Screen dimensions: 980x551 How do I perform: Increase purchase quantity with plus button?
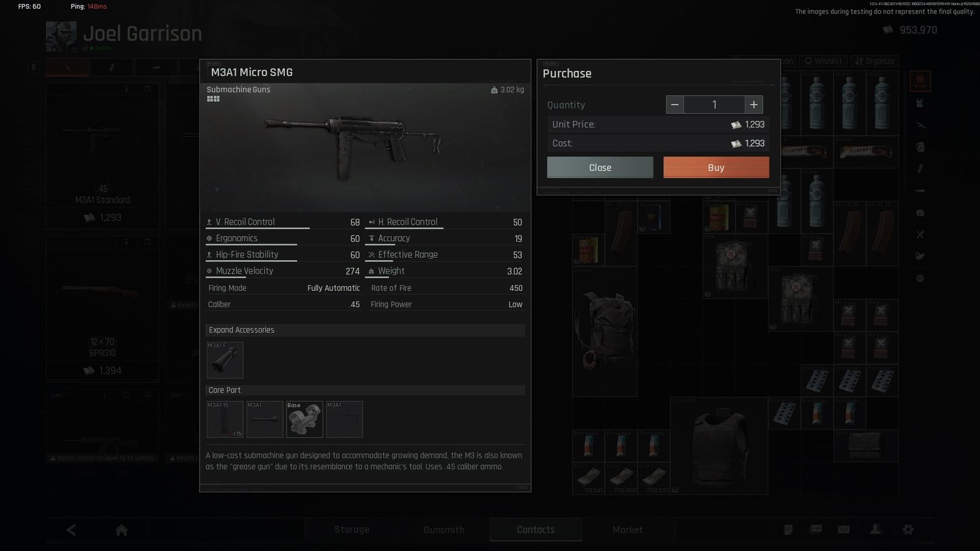(x=754, y=105)
